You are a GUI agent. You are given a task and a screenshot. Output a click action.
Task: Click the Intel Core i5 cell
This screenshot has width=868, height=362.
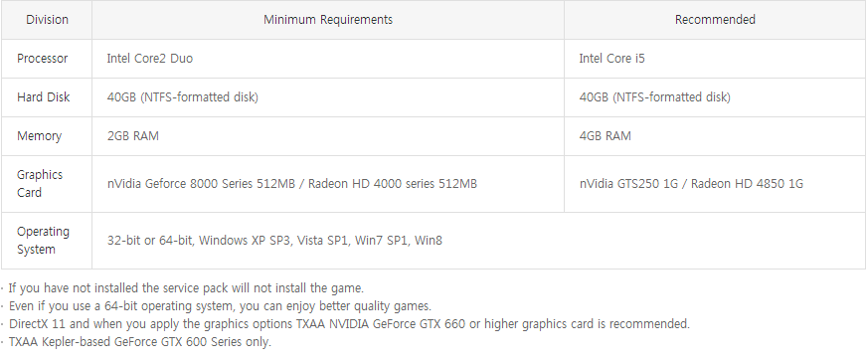click(x=715, y=59)
